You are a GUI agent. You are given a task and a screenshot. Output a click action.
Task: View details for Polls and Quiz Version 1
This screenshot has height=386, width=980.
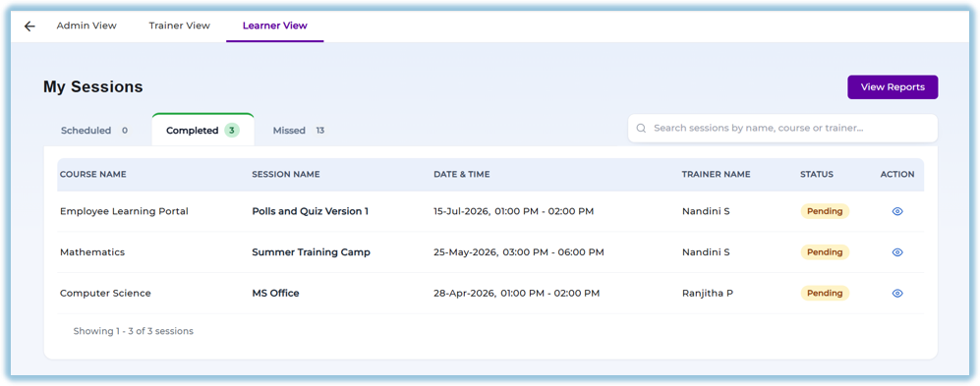pos(896,212)
